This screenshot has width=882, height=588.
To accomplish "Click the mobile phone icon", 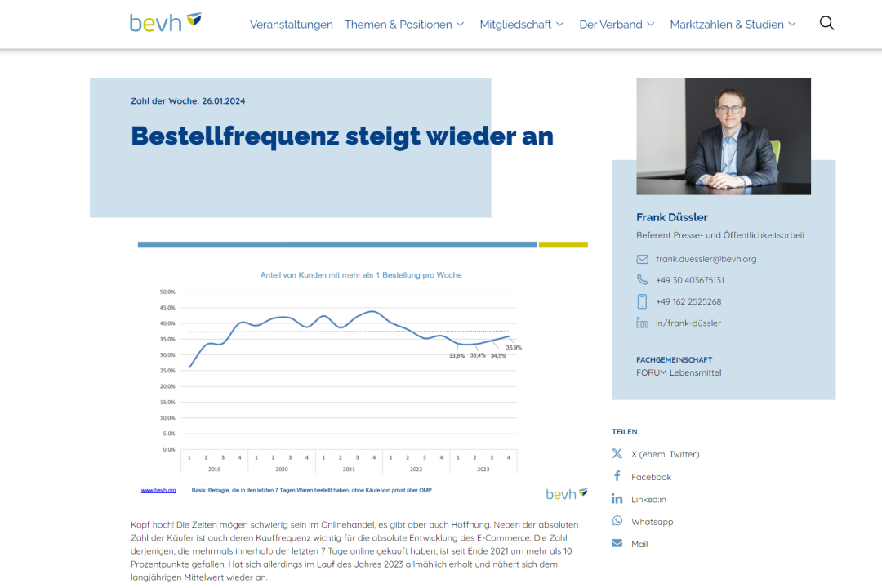I will [642, 301].
